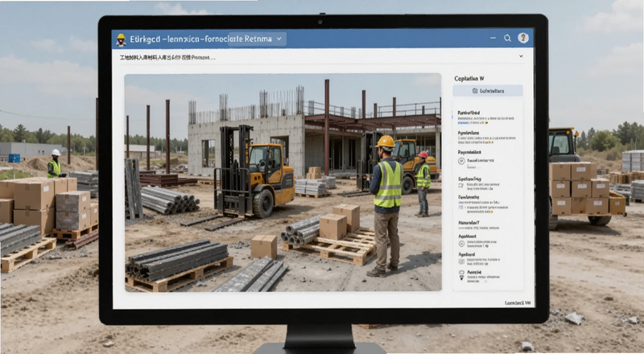This screenshot has width=644, height=354.
Task: Click circle icon below the third sidebar heading
Action: tap(461, 162)
